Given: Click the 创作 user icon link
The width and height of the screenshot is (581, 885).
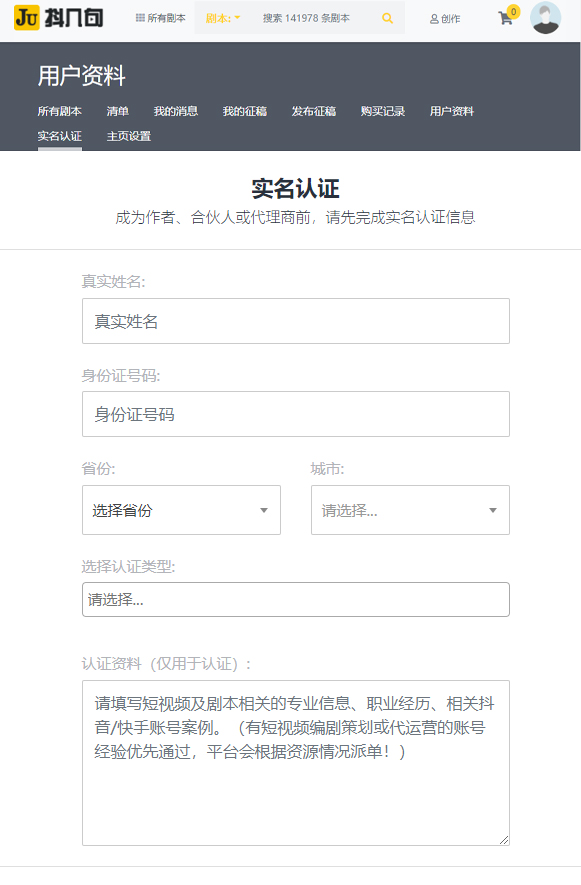Looking at the screenshot, I should tap(445, 19).
